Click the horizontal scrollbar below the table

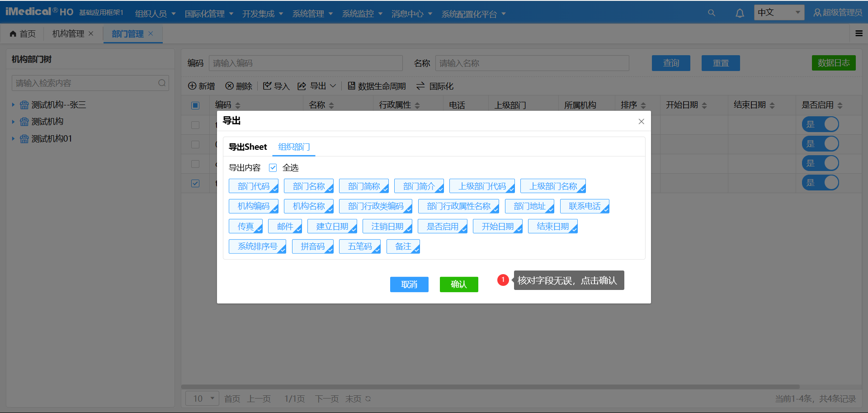pos(490,387)
